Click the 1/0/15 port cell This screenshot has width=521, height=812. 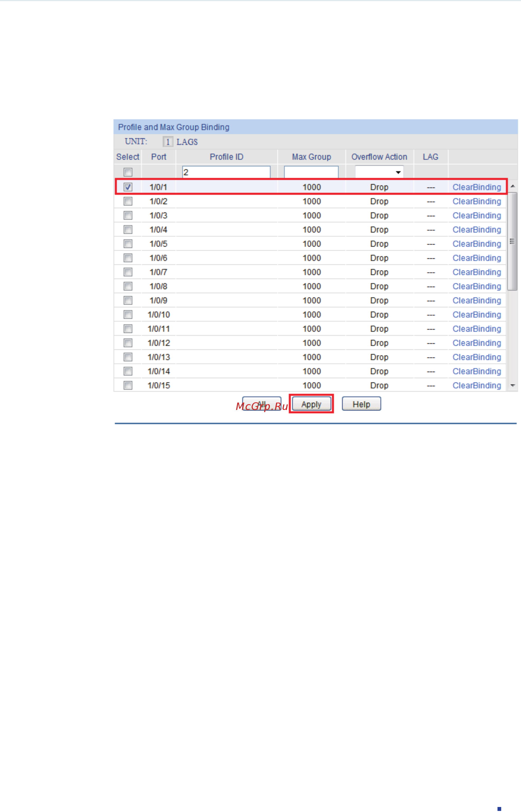click(x=159, y=386)
